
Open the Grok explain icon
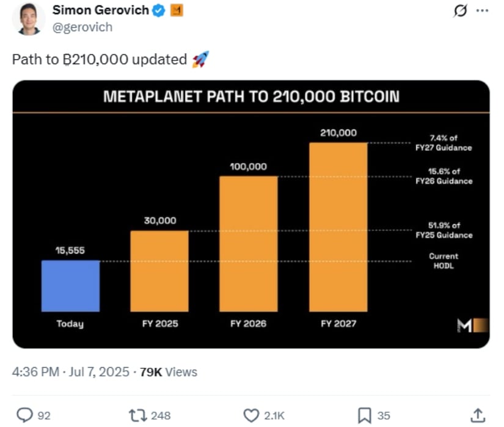tap(460, 11)
